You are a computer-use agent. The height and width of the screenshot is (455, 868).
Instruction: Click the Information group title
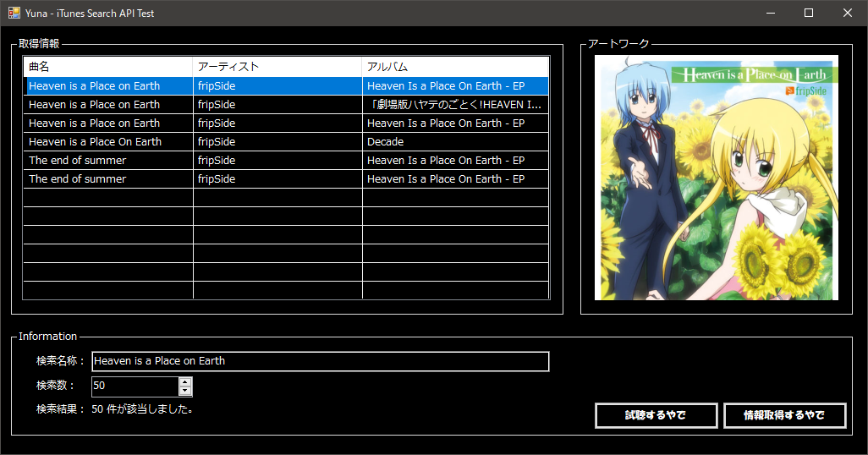(47, 336)
